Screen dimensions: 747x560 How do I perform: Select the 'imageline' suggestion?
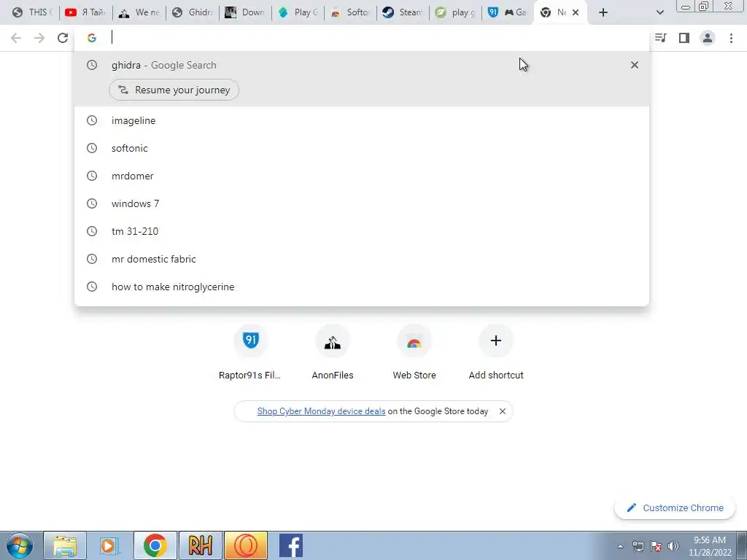click(x=362, y=120)
